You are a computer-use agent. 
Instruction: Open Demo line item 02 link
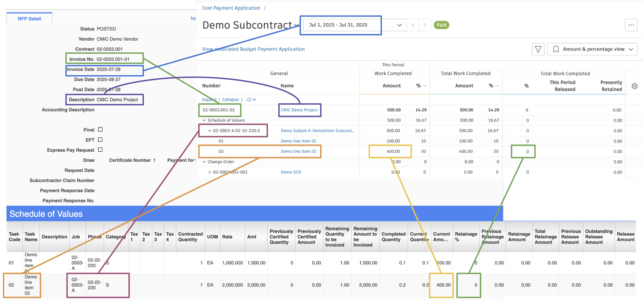[298, 151]
